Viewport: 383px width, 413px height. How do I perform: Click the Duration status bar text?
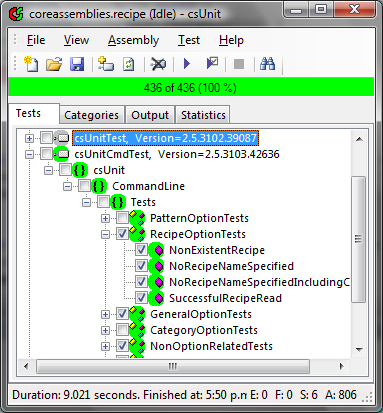tap(130, 395)
